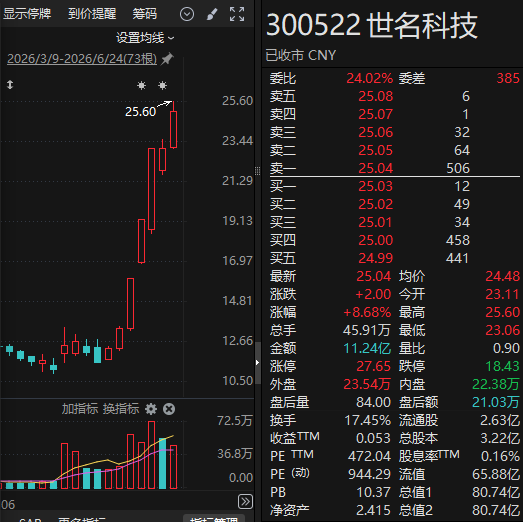Click the double-chevron expand button

click(245, 501)
